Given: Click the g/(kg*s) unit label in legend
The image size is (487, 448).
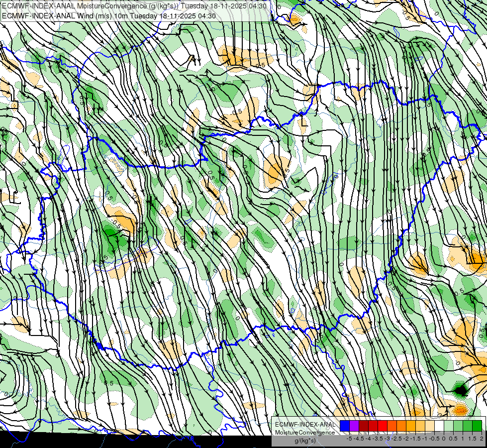Looking at the screenshot, I should (305, 441).
